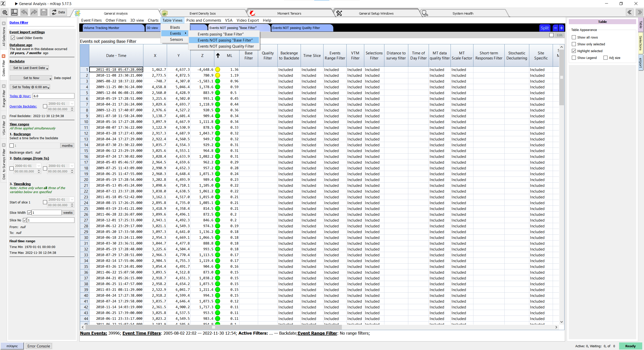Open the Picks and Comments menu

(204, 20)
